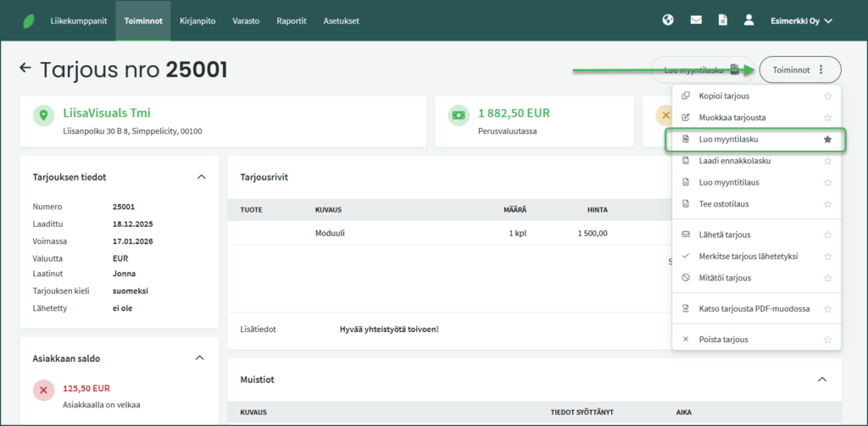
Task: Star the Kopioi tarjous action
Action: (827, 97)
